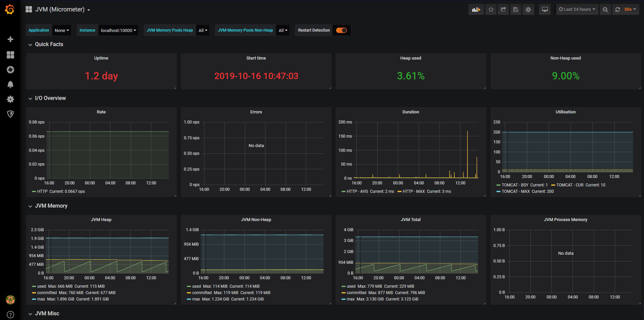Save the dashboard with disk icon
The width and height of the screenshot is (644, 320).
point(516,9)
